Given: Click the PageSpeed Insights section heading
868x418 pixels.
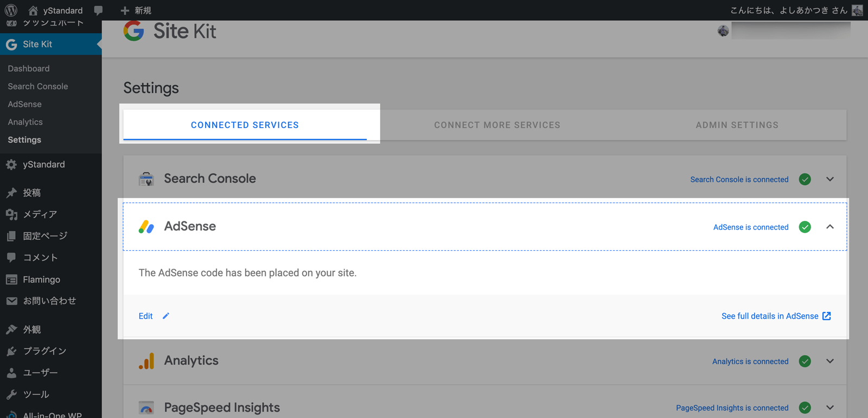Looking at the screenshot, I should (222, 408).
